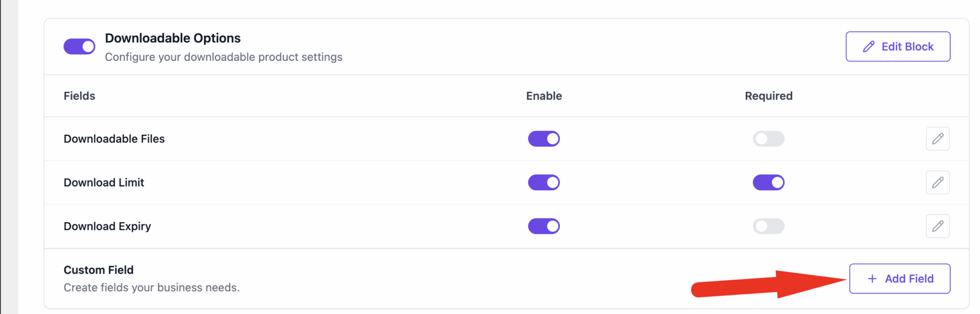The width and height of the screenshot is (980, 314).
Task: Click the Add Field button
Action: tap(899, 279)
